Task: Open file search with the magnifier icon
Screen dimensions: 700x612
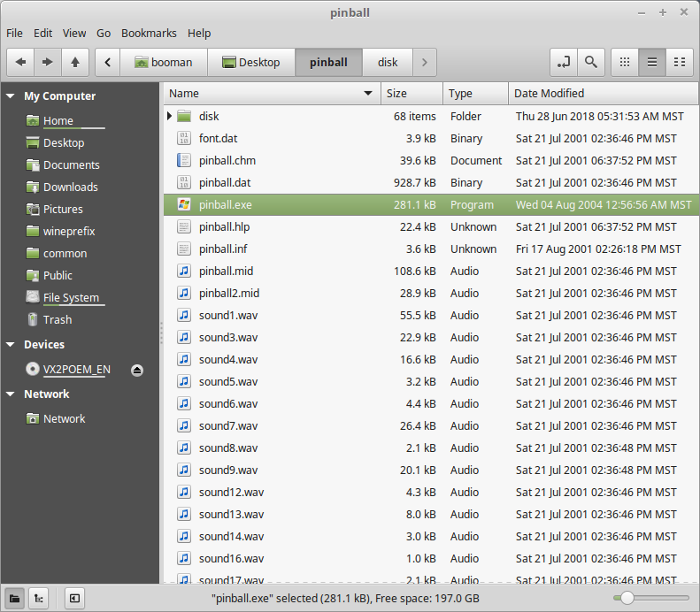Action: pos(591,62)
